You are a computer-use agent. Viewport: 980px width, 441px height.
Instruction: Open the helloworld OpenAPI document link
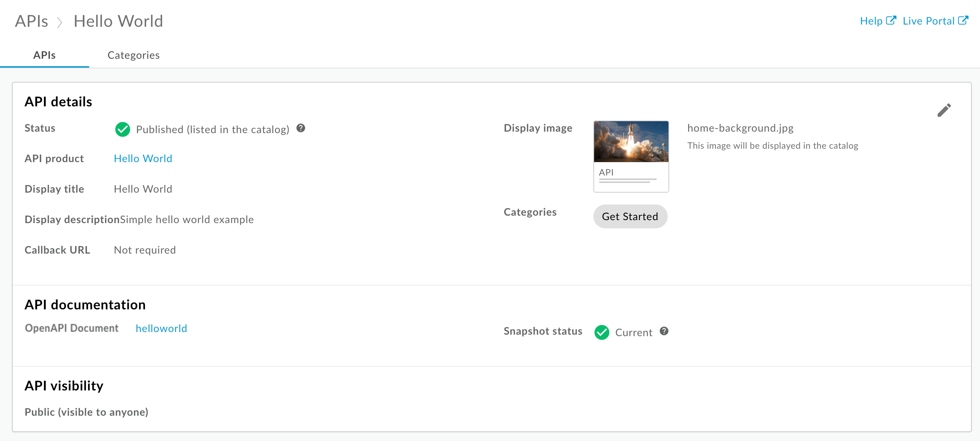pos(161,328)
